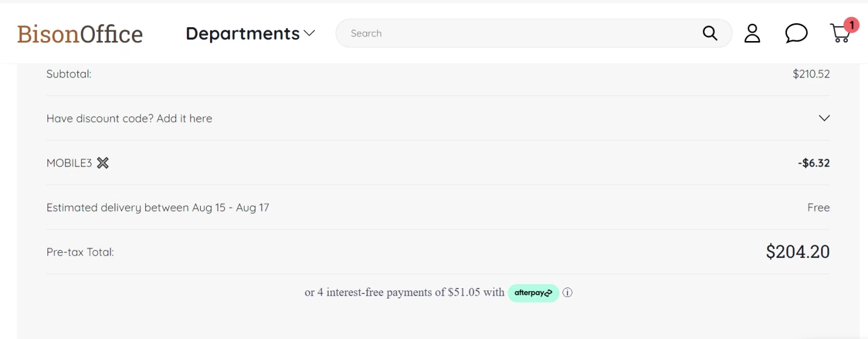Click the $204.20 pre-tax total amount
Image resolution: width=868 pixels, height=339 pixels.
pyautogui.click(x=797, y=252)
